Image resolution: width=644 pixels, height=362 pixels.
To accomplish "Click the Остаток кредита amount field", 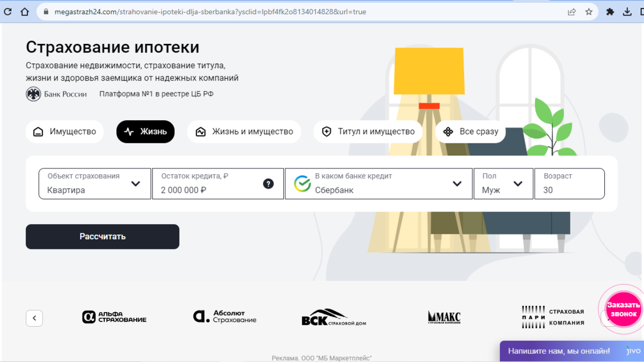I will (x=218, y=184).
